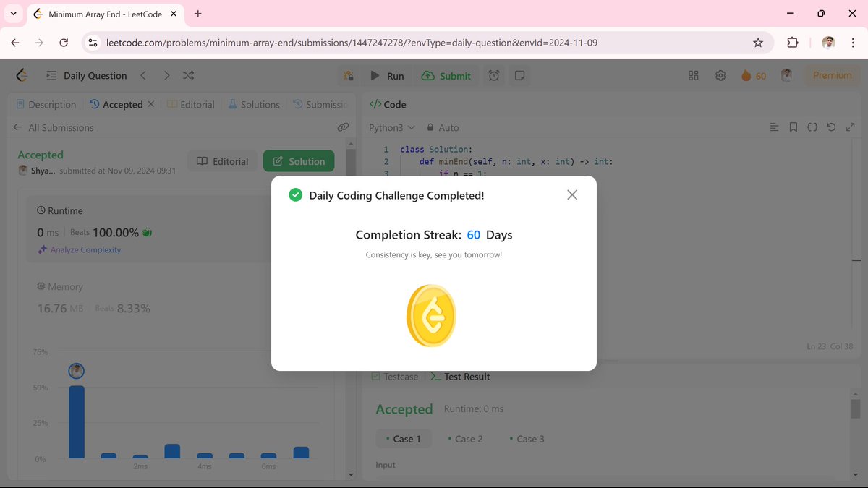Screen dimensions: 868x488
Task: Click the Runtime section header
Action: pyautogui.click(x=60, y=210)
